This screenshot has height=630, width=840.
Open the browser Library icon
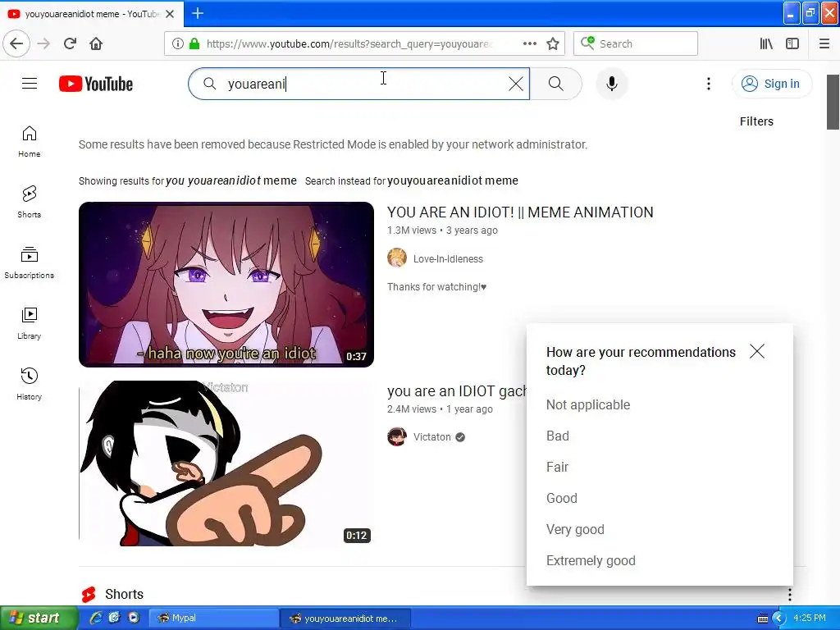point(766,43)
